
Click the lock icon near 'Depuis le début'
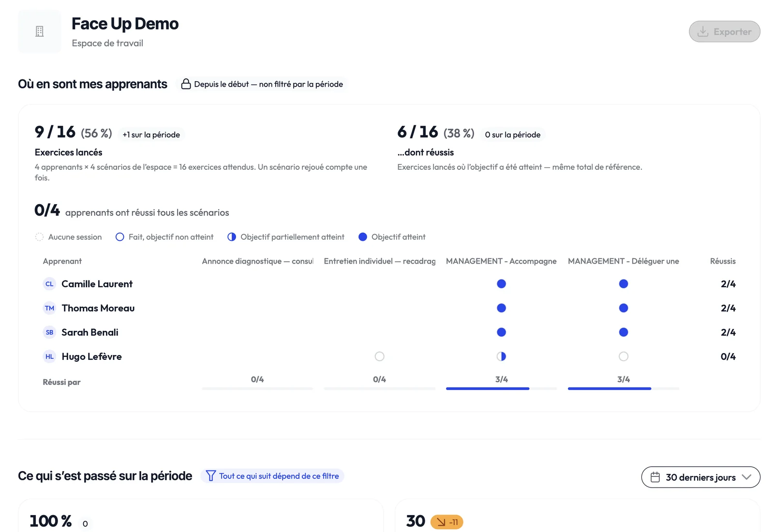pyautogui.click(x=186, y=84)
